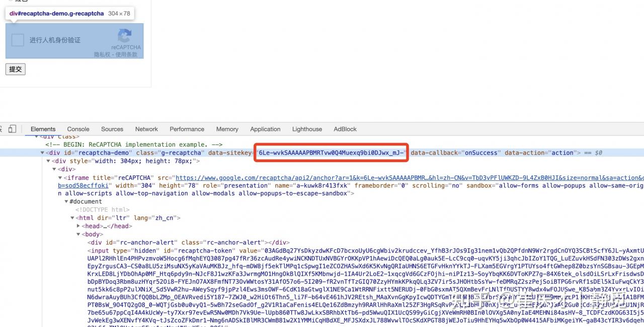The width and height of the screenshot is (644, 327).
Task: Click the id "recaptcha-demo" attribute value
Action: 105,153
